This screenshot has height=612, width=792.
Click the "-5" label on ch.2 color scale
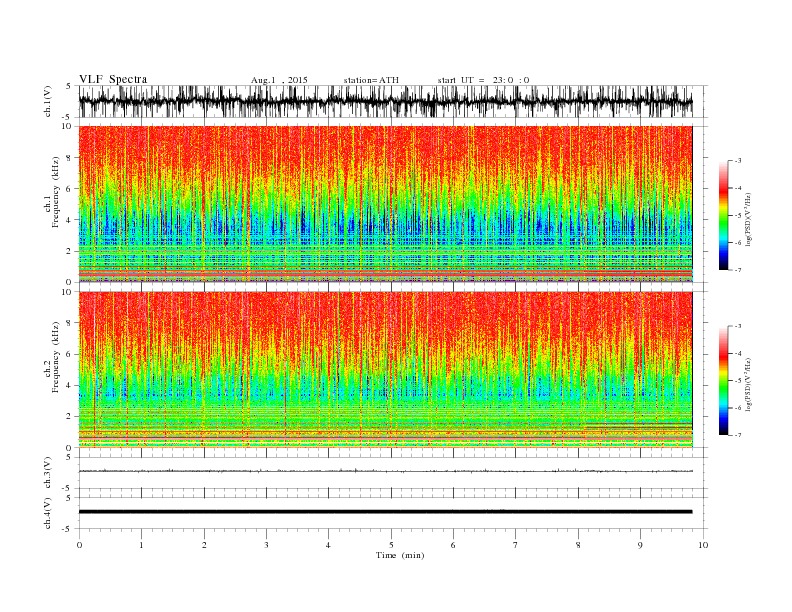pyautogui.click(x=738, y=381)
